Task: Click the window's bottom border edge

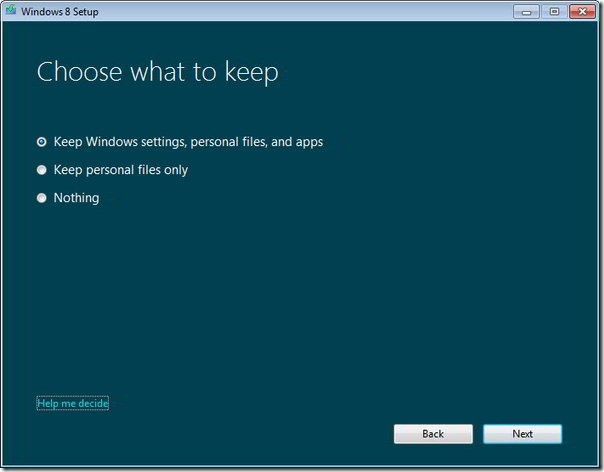Action: 300,467
